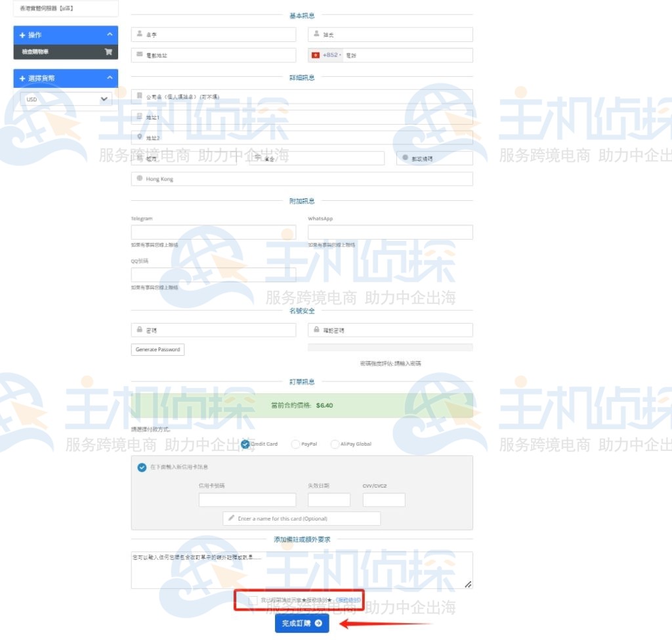Click the Generate Password button
Viewport: 672px width, 640px height.
click(157, 349)
